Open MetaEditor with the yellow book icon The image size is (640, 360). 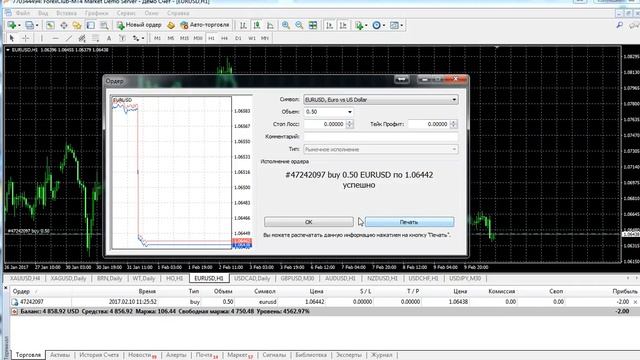click(x=171, y=25)
